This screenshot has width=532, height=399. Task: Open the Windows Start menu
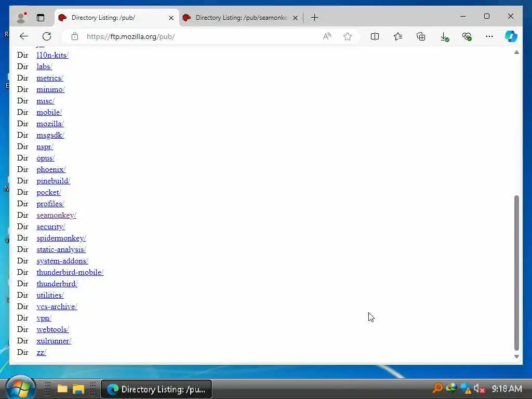pos(21,388)
